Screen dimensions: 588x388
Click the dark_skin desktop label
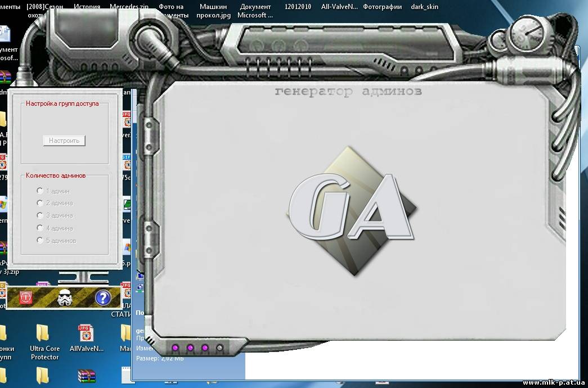(x=424, y=7)
